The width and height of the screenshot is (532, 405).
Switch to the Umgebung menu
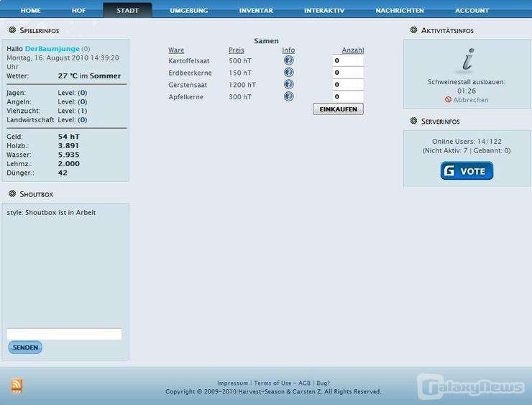click(189, 11)
